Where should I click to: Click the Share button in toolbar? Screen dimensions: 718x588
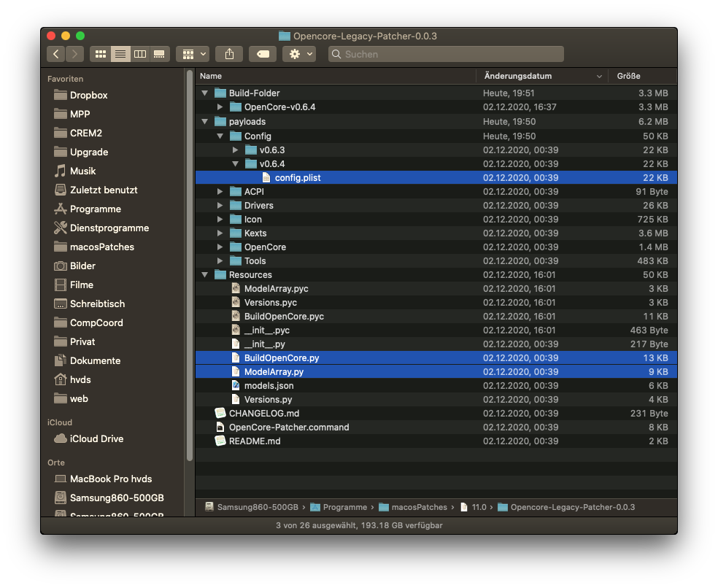[229, 54]
